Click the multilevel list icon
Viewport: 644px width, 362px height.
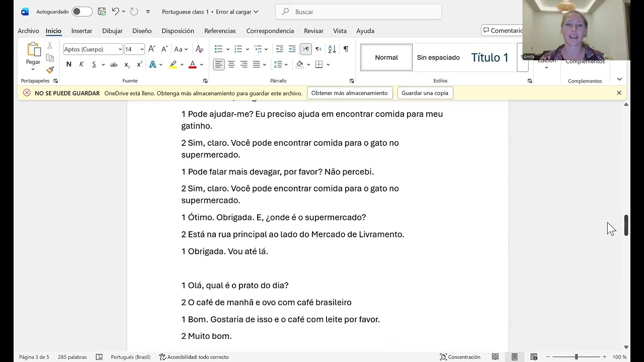click(258, 49)
